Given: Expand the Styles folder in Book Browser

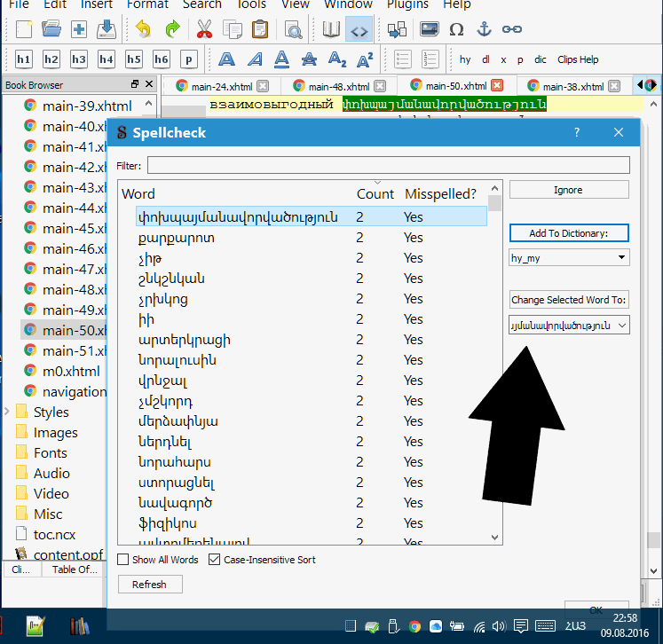Looking at the screenshot, I should [x=8, y=412].
